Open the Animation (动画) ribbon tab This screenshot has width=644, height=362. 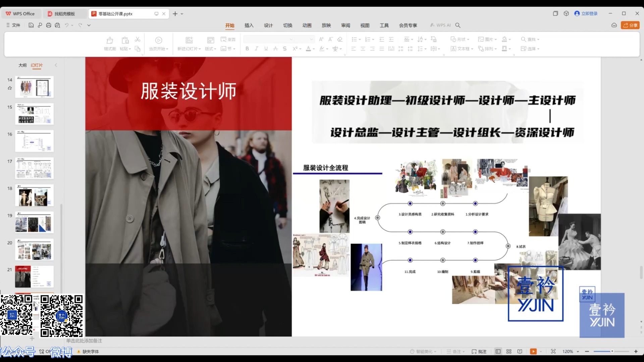(x=307, y=25)
